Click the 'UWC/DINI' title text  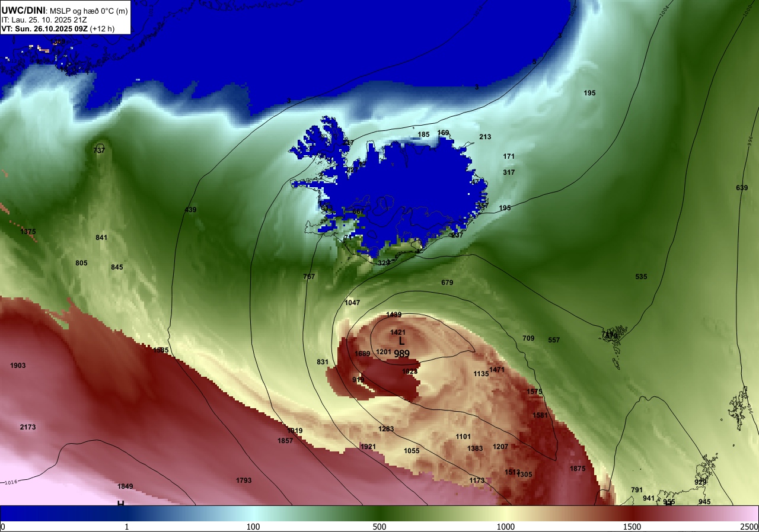pos(23,10)
